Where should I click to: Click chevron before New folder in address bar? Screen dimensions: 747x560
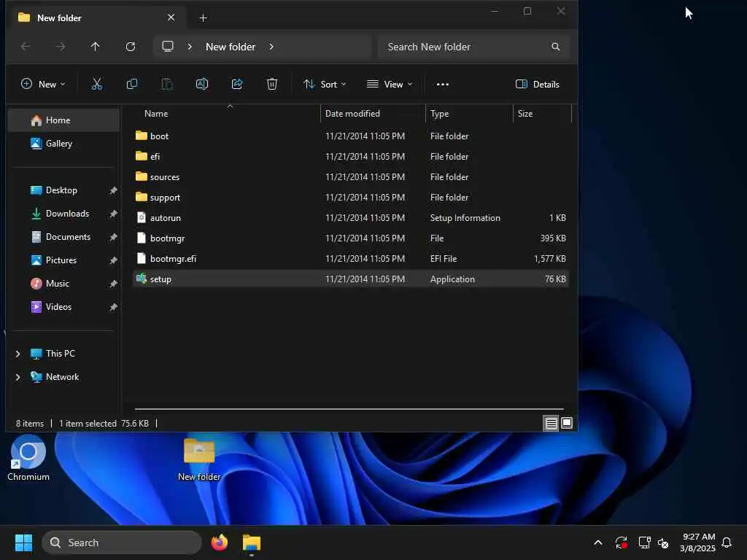pos(190,47)
